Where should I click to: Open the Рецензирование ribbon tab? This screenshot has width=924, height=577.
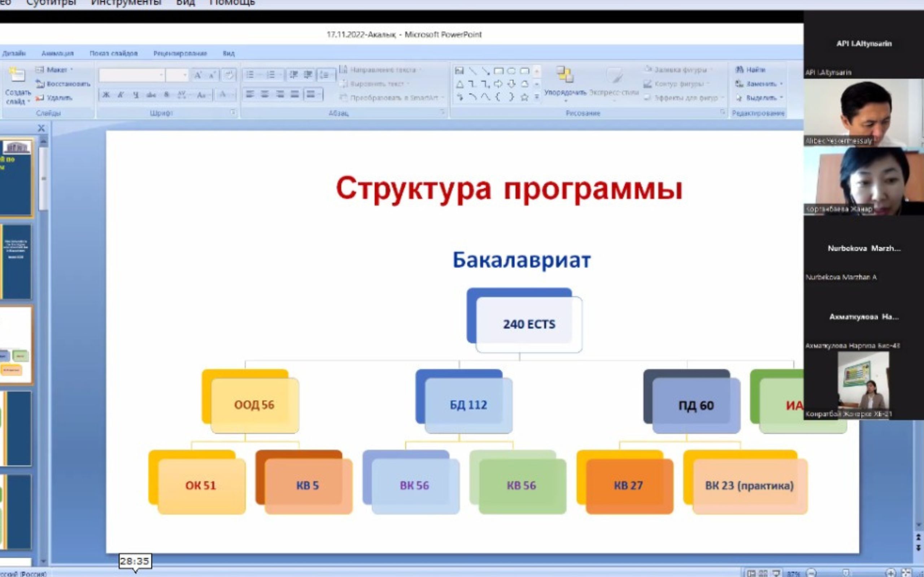(x=180, y=53)
